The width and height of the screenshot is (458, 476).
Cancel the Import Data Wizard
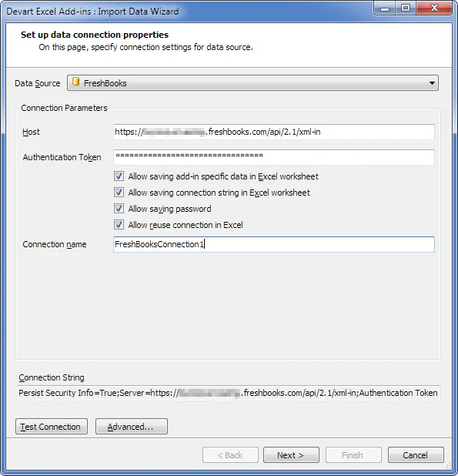[x=416, y=455]
